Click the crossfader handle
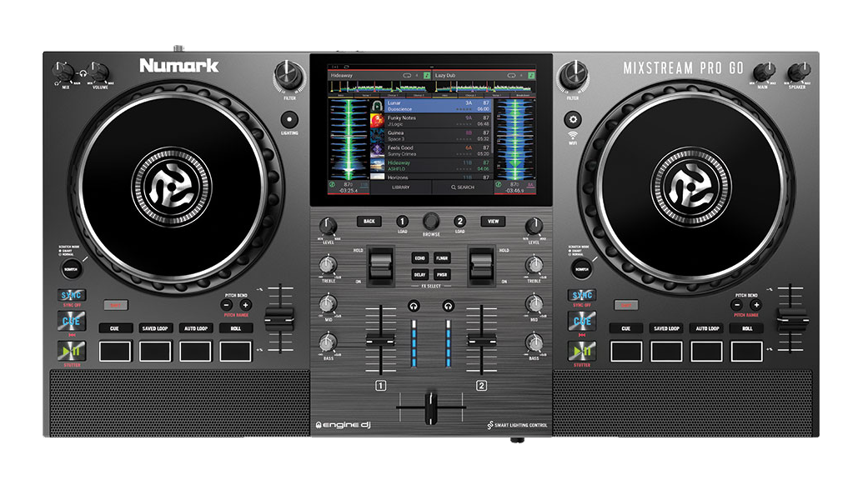The image size is (868, 480). coord(431,408)
